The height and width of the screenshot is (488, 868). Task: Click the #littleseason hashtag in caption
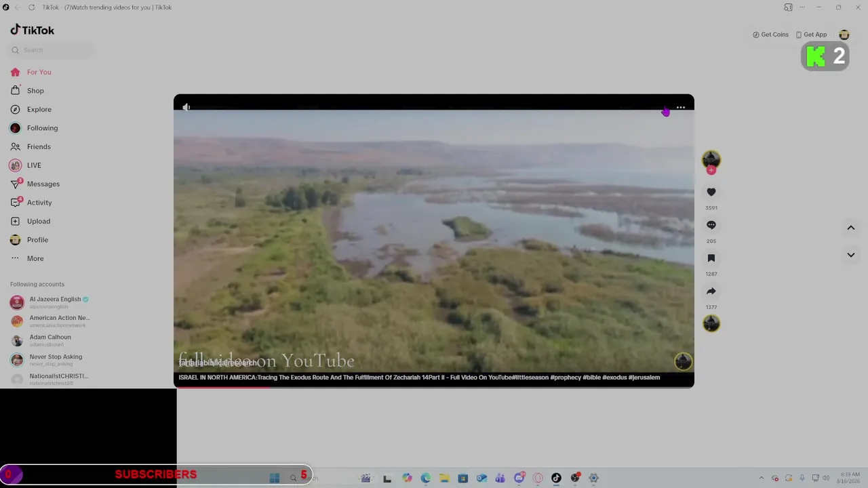pyautogui.click(x=530, y=378)
